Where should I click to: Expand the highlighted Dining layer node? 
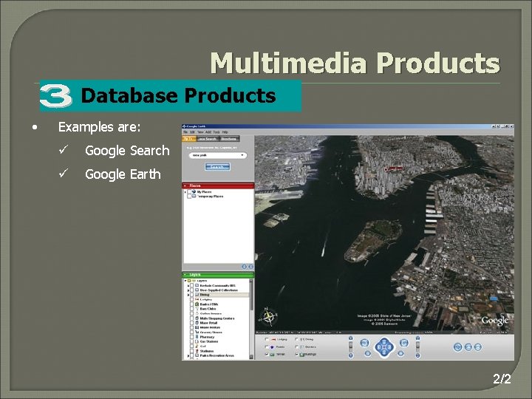(x=188, y=295)
